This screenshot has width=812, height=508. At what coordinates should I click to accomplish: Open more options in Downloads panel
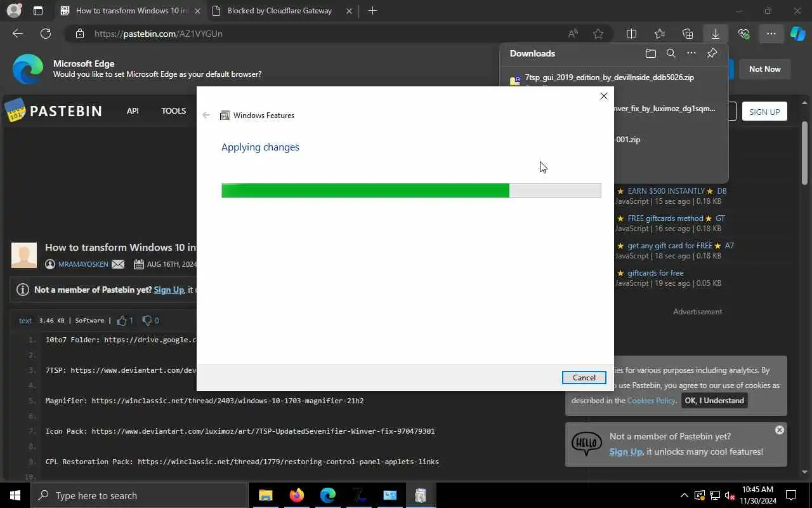691,53
